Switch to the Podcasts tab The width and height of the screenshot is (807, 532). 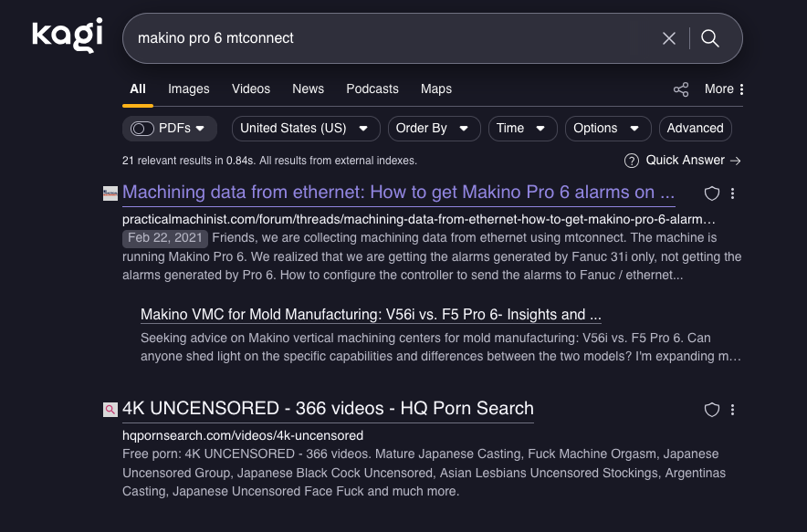(x=372, y=89)
